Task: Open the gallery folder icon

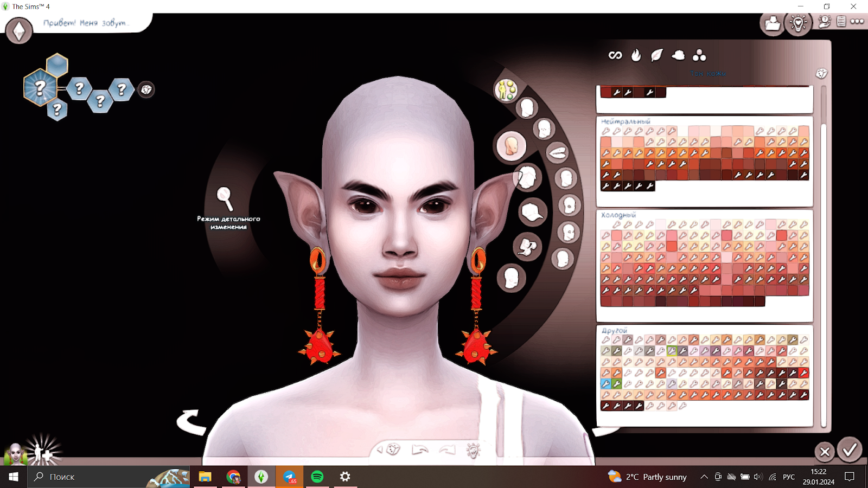Action: pyautogui.click(x=772, y=24)
